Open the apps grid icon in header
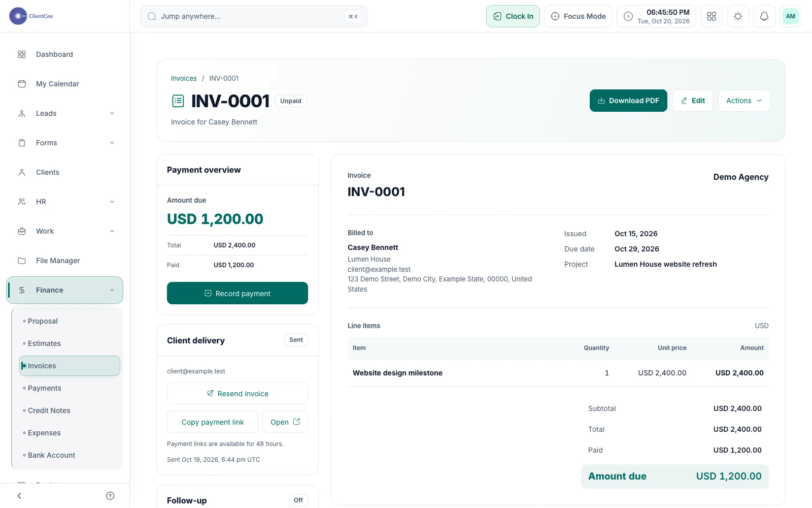 712,16
